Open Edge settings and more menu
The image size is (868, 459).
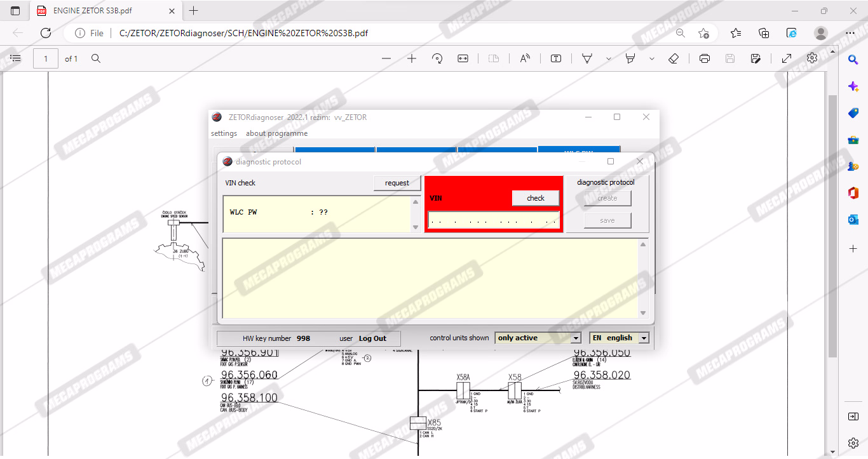point(850,33)
